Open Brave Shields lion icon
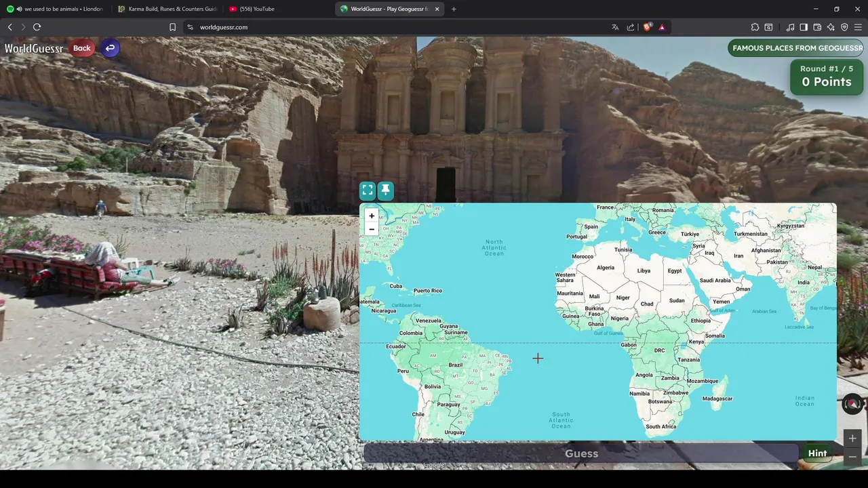 (647, 27)
